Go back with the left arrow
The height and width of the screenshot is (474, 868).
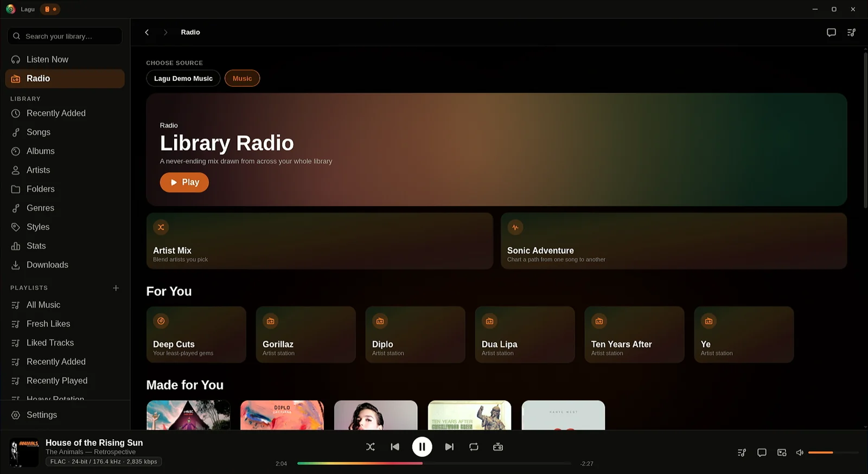click(146, 33)
